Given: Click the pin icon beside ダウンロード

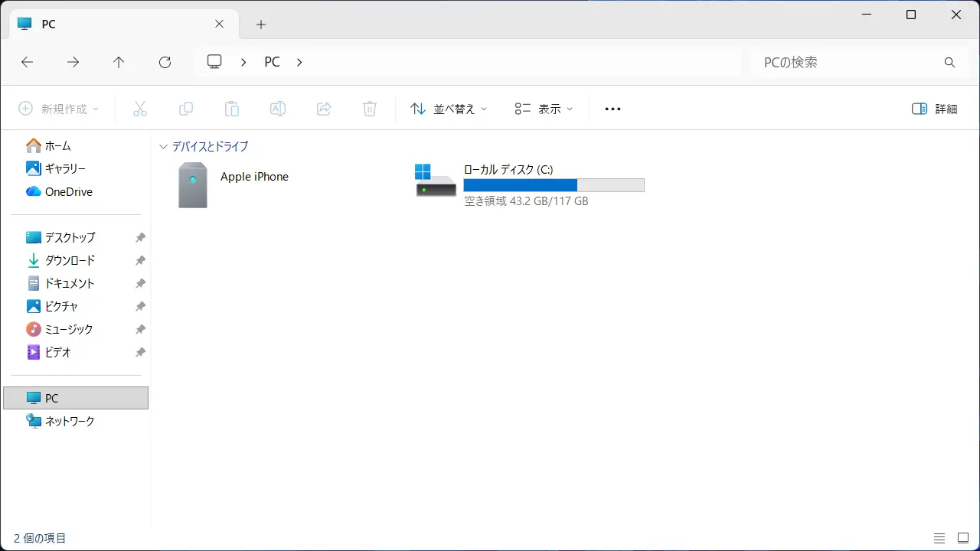Looking at the screenshot, I should 140,261.
